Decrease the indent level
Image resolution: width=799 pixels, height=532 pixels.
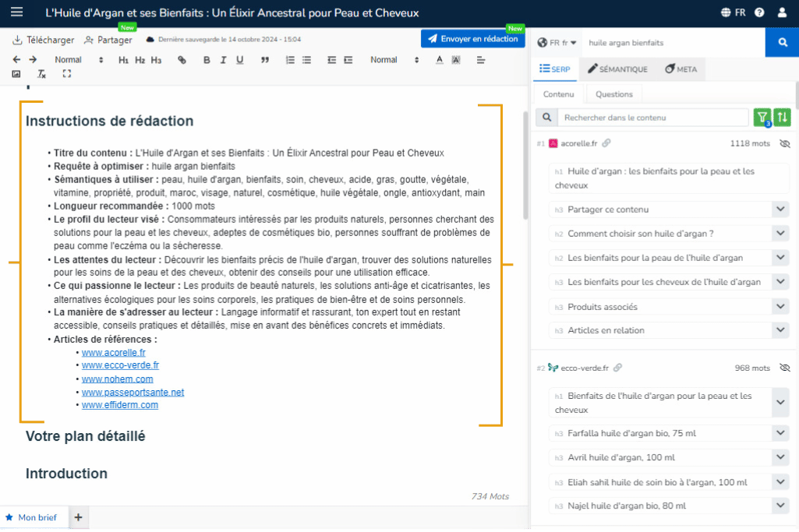(332, 60)
